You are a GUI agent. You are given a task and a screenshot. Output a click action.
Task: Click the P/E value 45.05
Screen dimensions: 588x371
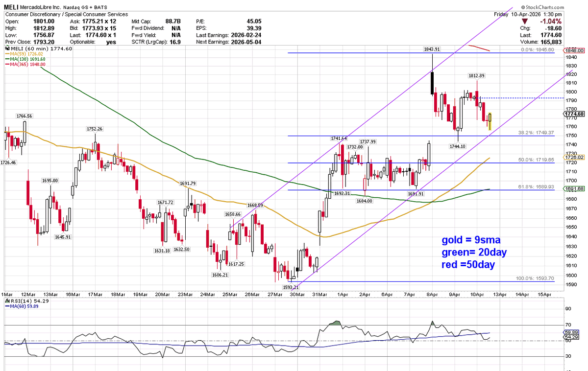click(254, 22)
